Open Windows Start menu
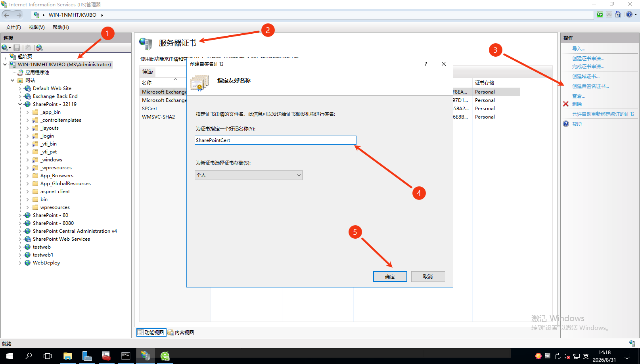The image size is (640, 364). (10, 356)
